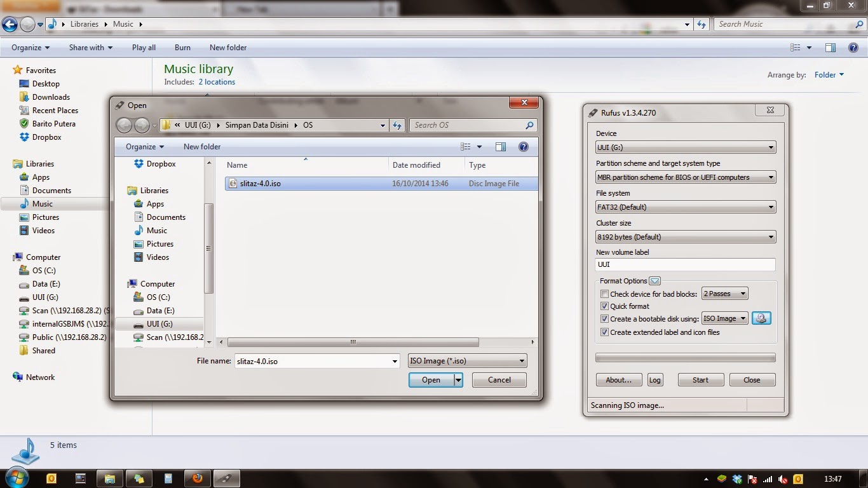Toggle the preview pane icon in the Open dialog
Viewport: 868px width, 488px height.
501,147
